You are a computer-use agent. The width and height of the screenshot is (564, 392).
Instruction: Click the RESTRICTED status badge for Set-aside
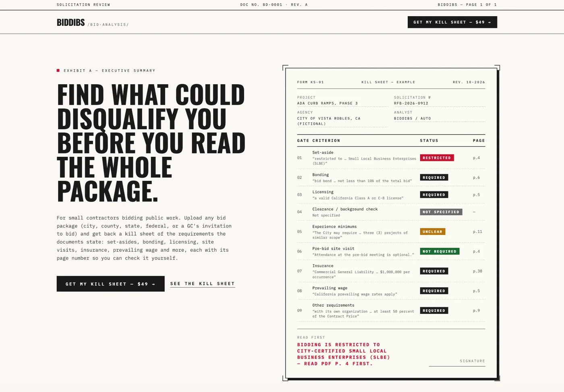coord(437,158)
